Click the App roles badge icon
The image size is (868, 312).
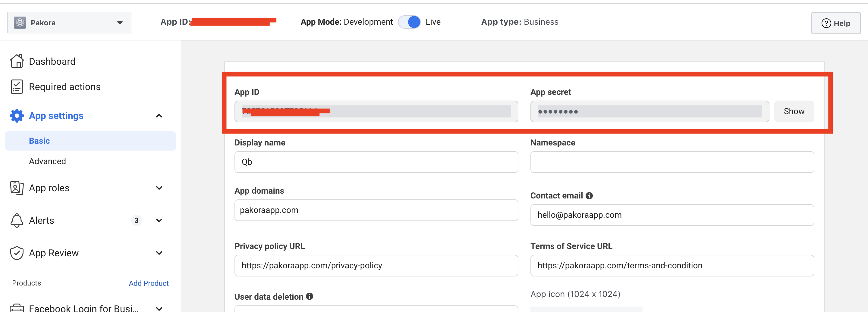click(x=17, y=188)
